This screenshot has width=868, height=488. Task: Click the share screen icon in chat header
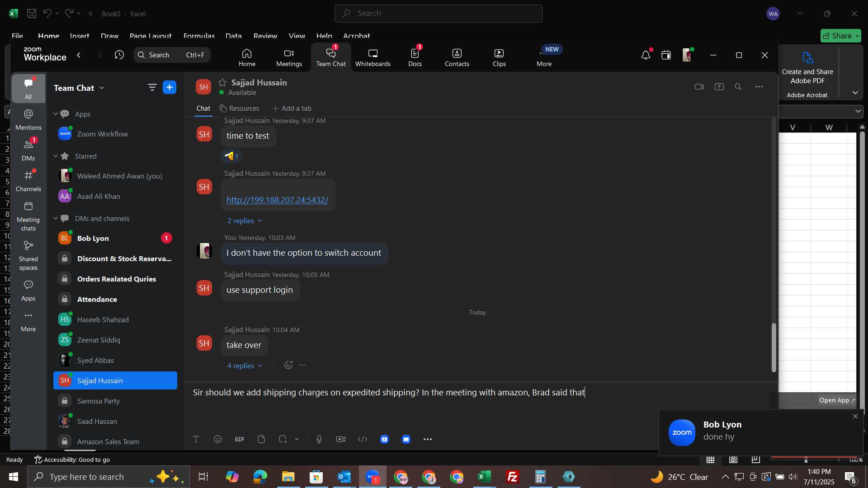click(719, 87)
